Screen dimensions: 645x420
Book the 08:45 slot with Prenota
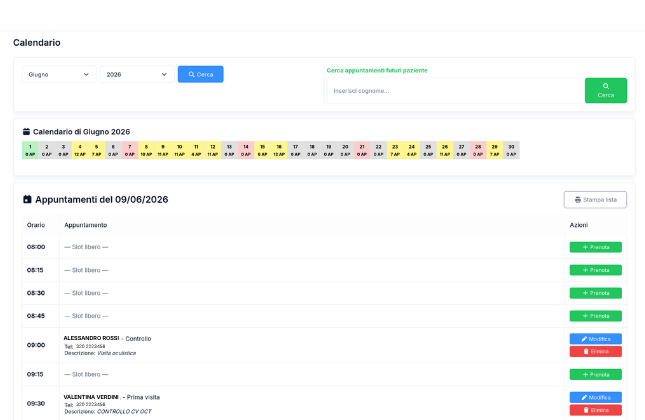click(x=596, y=316)
